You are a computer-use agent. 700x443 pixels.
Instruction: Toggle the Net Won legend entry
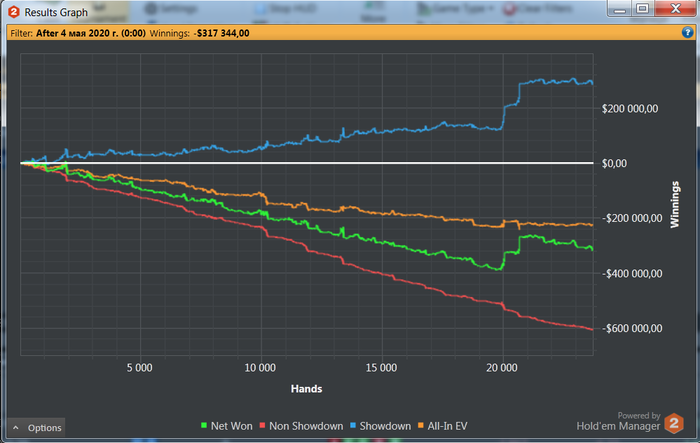[227, 426]
